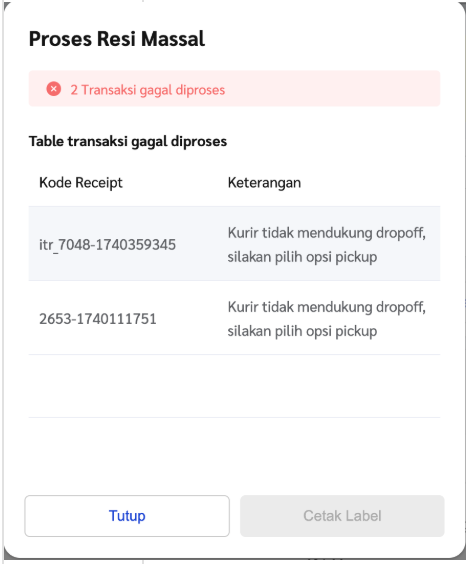Select the Keterangan column header
The width and height of the screenshot is (470, 564).
coord(264,183)
